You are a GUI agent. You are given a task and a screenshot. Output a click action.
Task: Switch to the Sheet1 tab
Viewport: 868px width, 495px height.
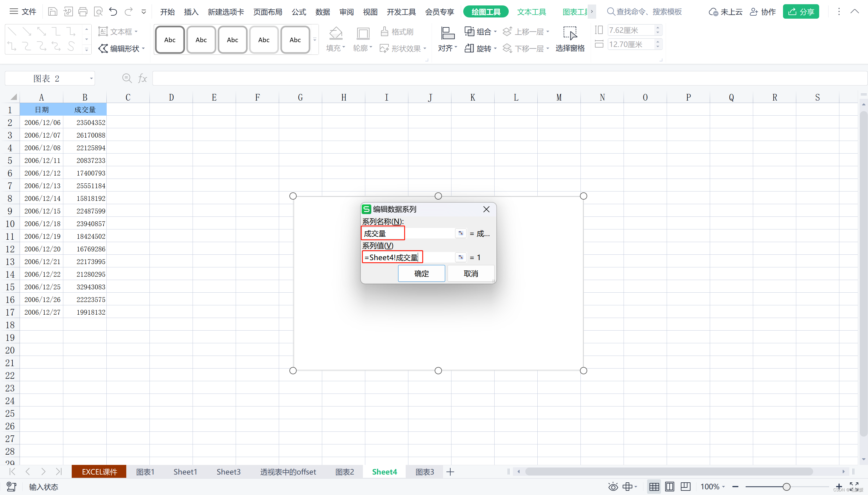point(185,472)
